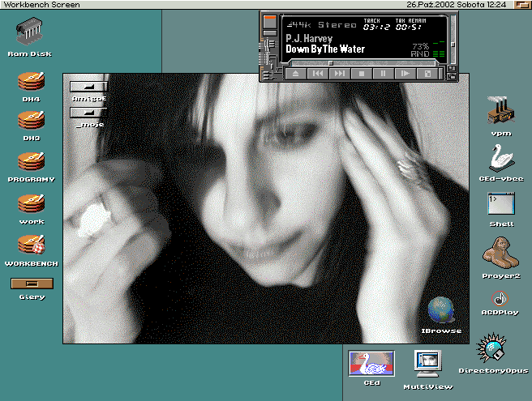Toggle the TRK REMAIN time display
The image size is (532, 401).
[410, 24]
